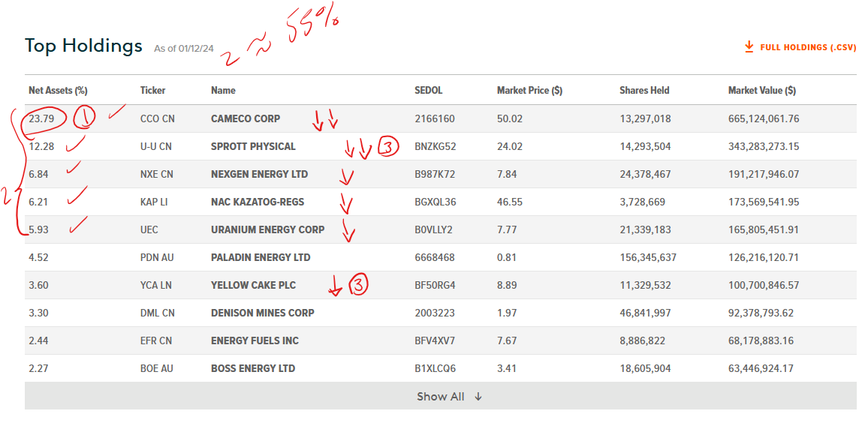868x423 pixels.
Task: Click the U-U CN ticker
Action: [157, 146]
